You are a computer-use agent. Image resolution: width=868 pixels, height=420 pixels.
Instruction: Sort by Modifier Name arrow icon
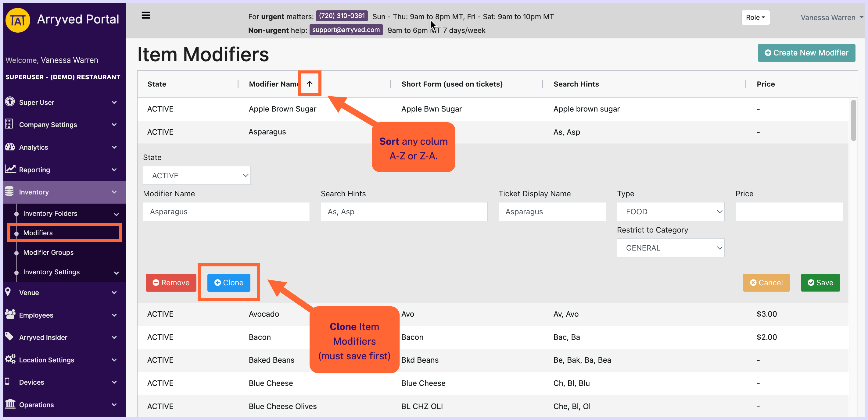[309, 84]
